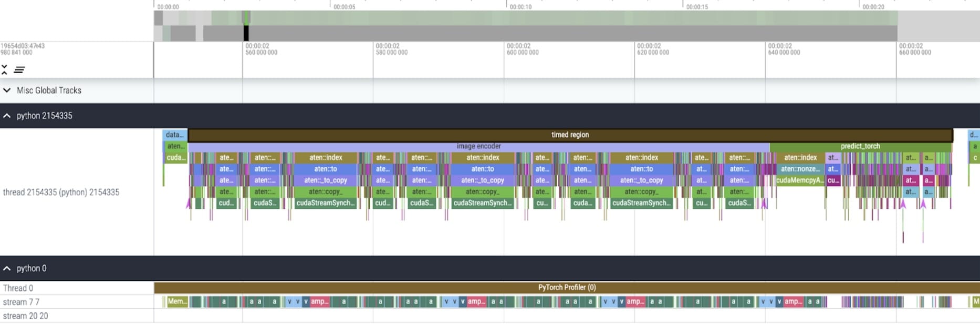980x324 pixels.
Task: Select the PyTorch Profiler (0) slice
Action: coord(567,288)
